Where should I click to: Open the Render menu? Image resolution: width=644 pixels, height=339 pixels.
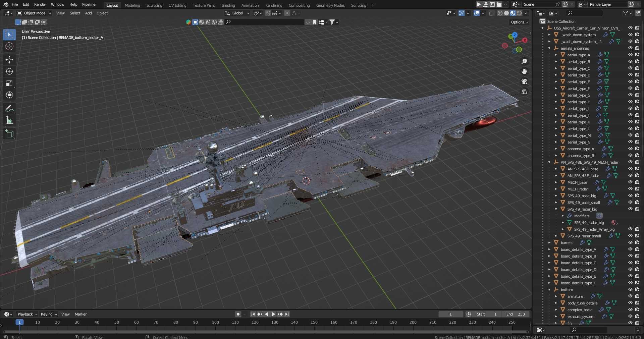(40, 4)
